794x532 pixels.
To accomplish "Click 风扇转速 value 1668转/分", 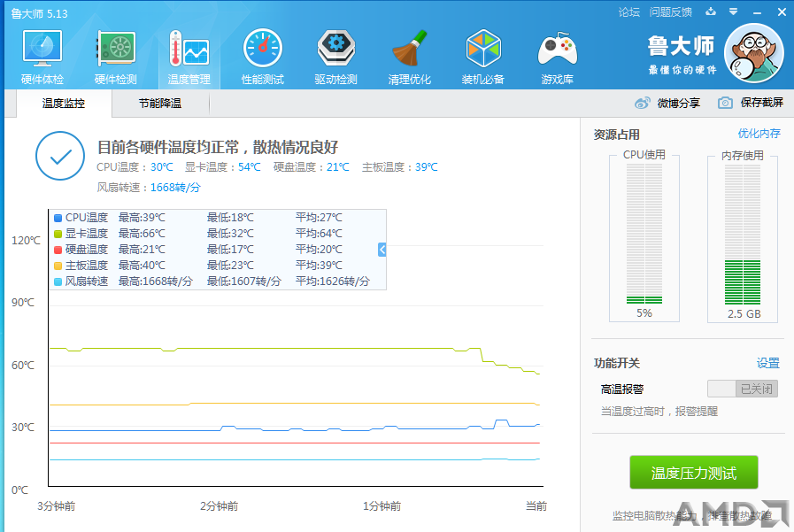I will 176,188.
